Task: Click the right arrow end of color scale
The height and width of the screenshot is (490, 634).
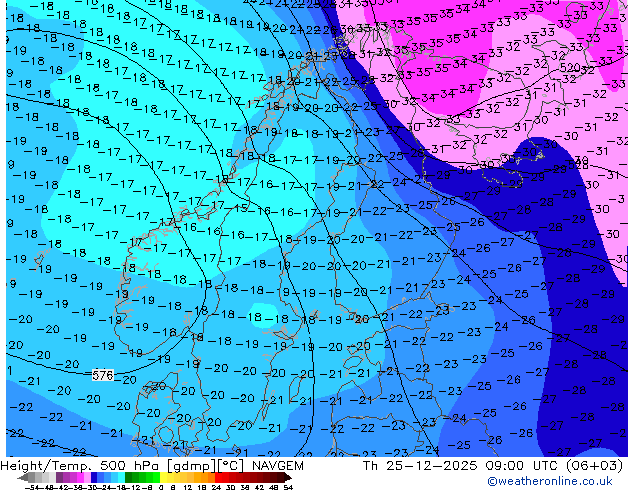Action: 287,477
